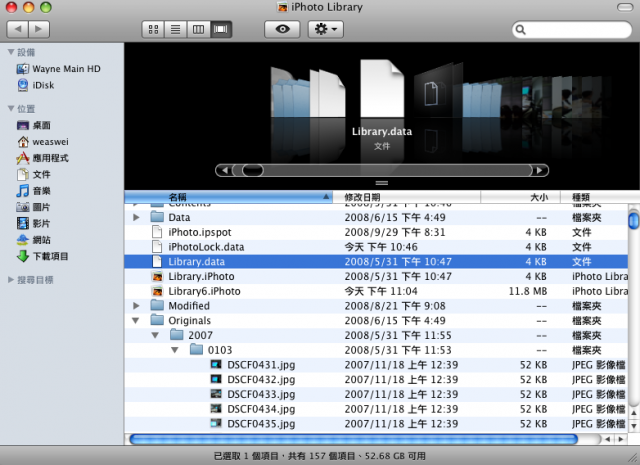Select the Library.data cover in Cover Flow
Image resolution: width=640 pixels, height=465 pixels.
pyautogui.click(x=382, y=88)
